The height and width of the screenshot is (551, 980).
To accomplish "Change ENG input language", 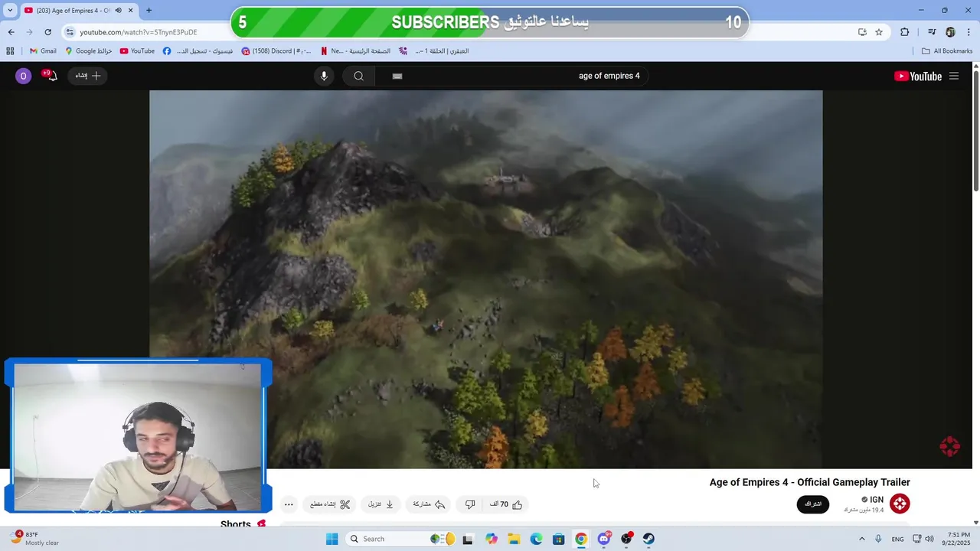I will coord(897,539).
